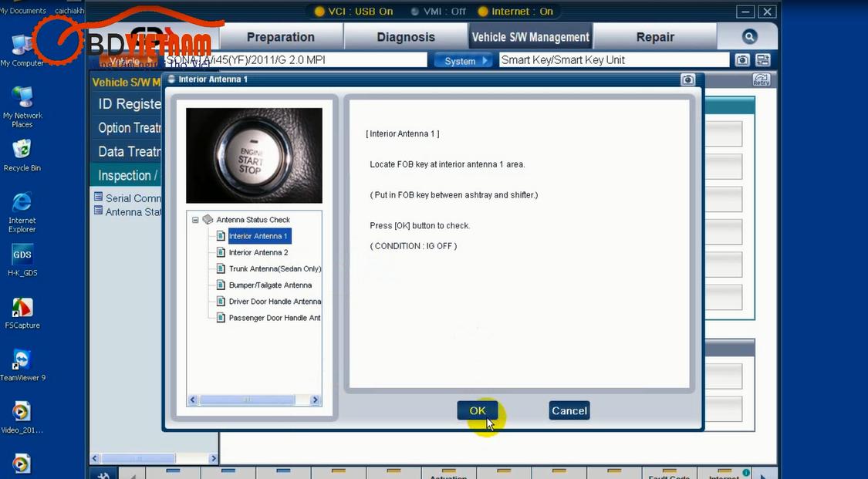This screenshot has width=868, height=479.
Task: Switch to Vehicle S/W Management tab
Action: click(x=530, y=37)
